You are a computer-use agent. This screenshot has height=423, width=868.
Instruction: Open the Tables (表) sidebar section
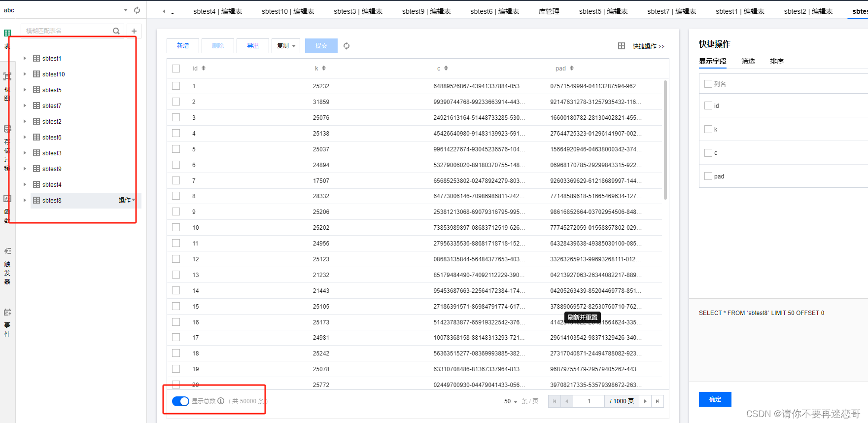tap(7, 39)
